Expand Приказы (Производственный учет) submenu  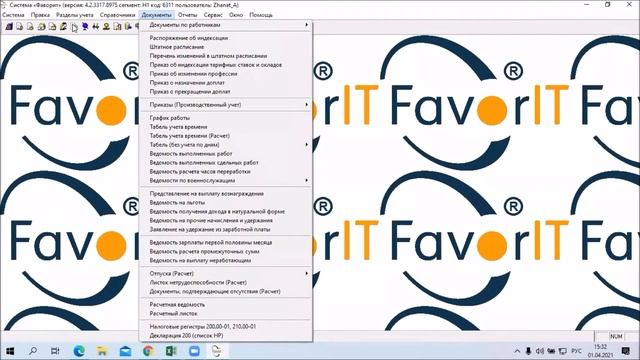click(x=226, y=105)
